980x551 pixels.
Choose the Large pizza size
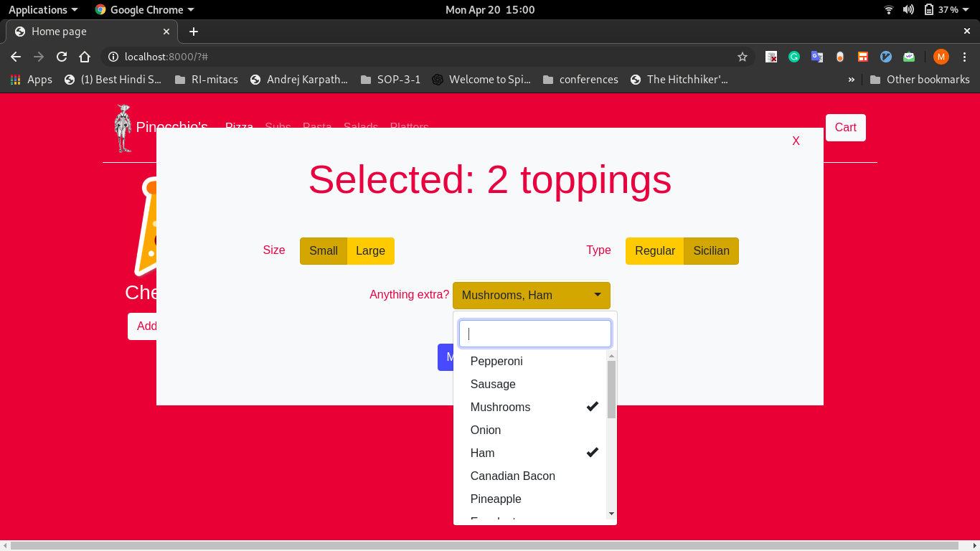pyautogui.click(x=370, y=251)
